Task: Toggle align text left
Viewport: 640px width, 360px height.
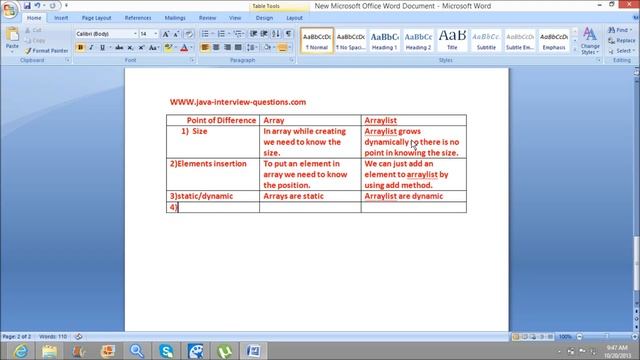Action: coord(205,48)
